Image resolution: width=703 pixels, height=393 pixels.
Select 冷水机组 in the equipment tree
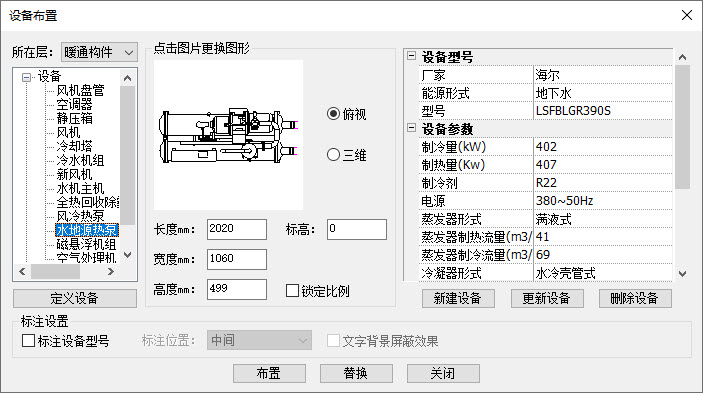(80, 160)
